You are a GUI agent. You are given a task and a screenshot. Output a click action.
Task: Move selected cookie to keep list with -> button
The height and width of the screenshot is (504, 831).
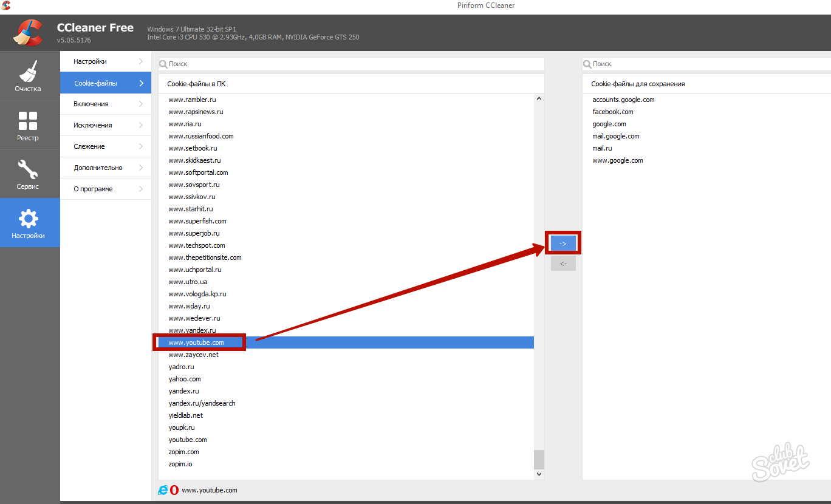tap(563, 243)
